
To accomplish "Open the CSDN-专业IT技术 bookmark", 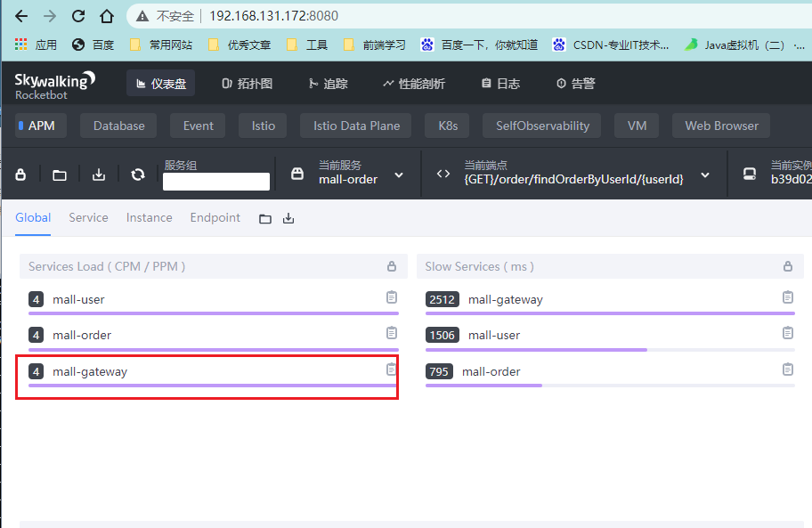I will 611,45.
